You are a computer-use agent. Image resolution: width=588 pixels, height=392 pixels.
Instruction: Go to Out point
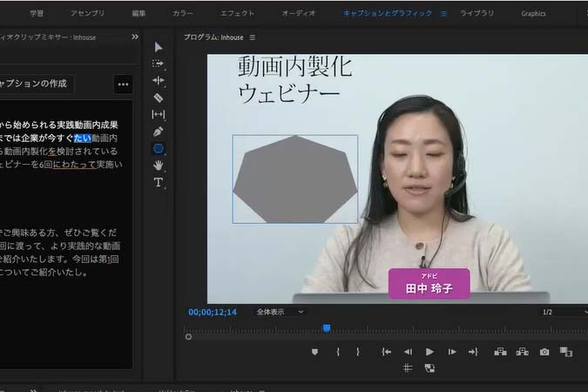click(473, 352)
